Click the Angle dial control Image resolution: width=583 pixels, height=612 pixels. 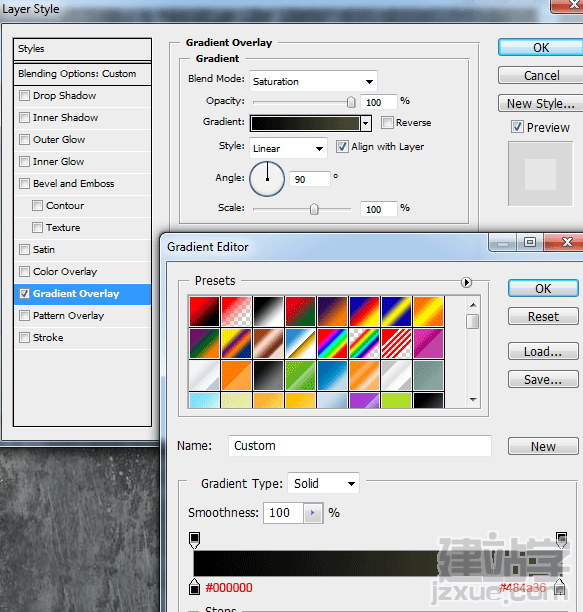267,179
